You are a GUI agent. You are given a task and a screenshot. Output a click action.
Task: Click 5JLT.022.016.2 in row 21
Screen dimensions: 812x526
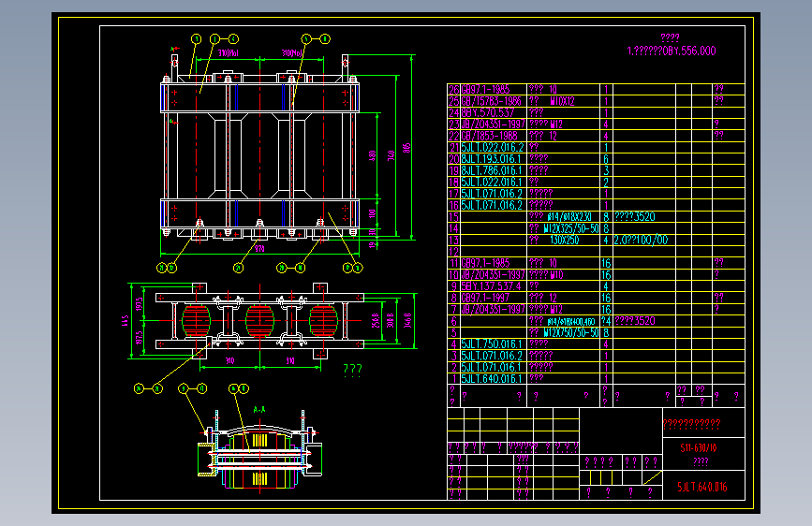pos(493,148)
